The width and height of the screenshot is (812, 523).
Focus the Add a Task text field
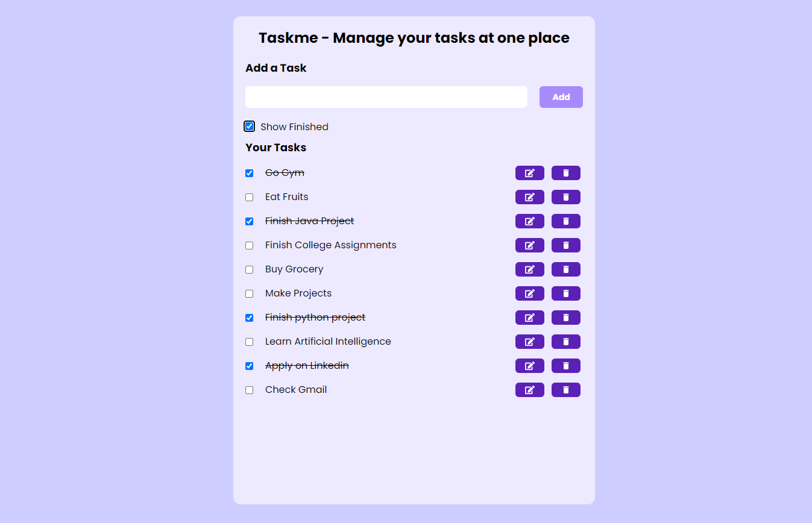[x=386, y=97]
